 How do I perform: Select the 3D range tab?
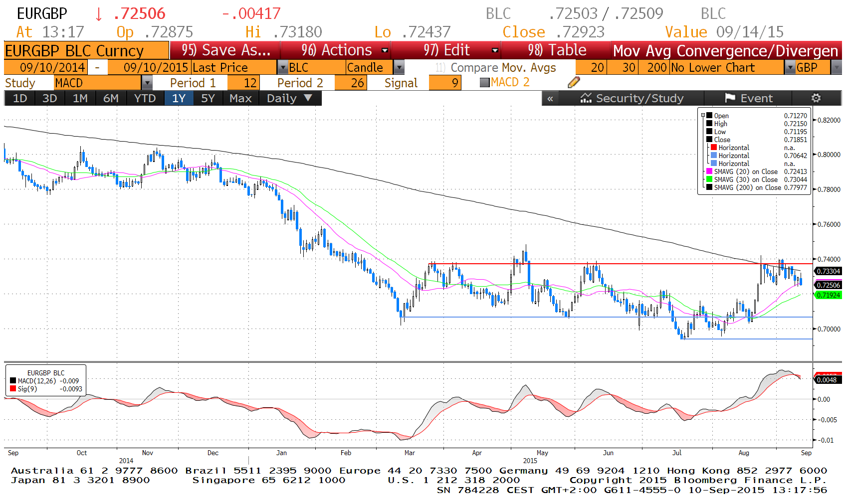click(49, 98)
